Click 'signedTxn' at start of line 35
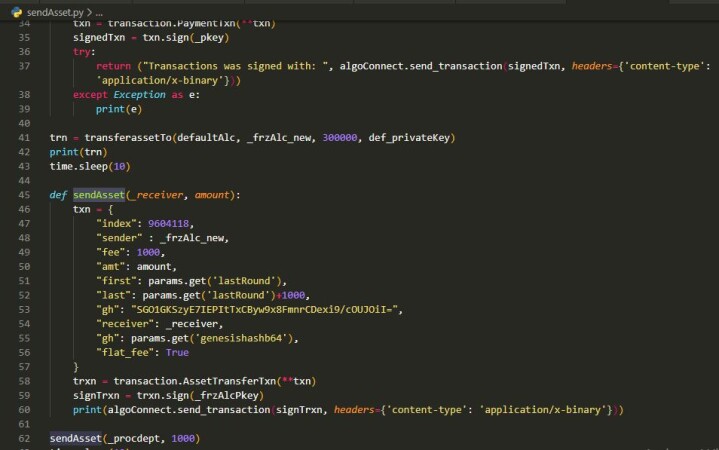Viewport: 719px width, 450px height. coord(99,38)
